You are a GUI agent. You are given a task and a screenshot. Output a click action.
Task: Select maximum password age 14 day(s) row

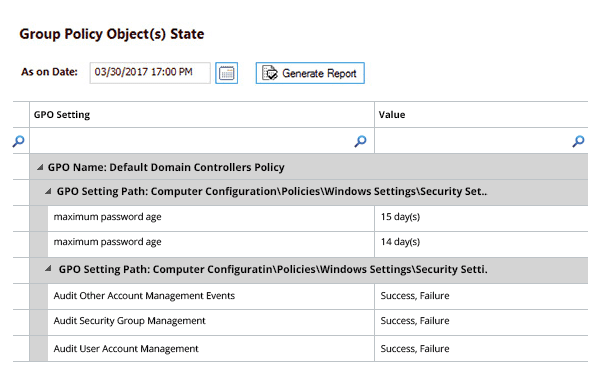[308, 244]
